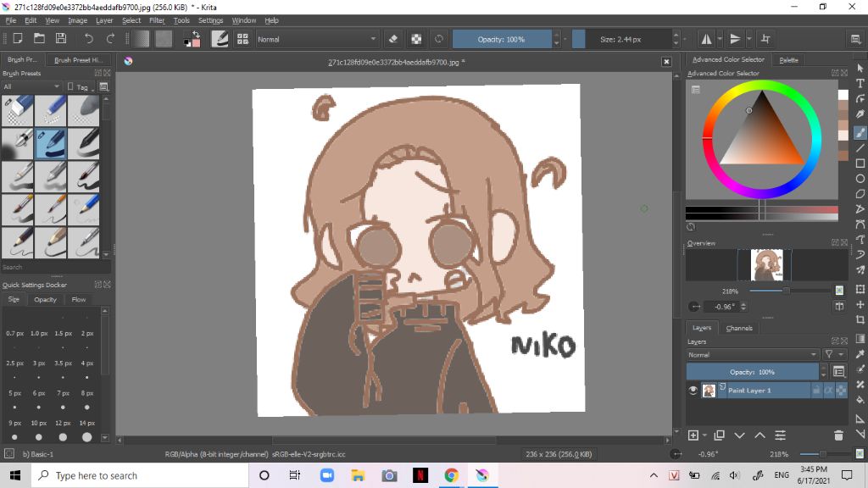Select the Text tool

pyautogui.click(x=860, y=83)
